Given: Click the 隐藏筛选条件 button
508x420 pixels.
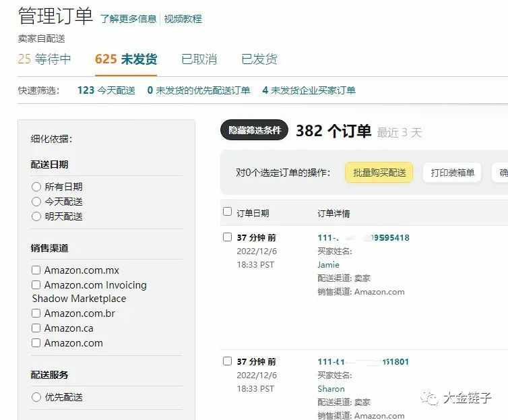Looking at the screenshot, I should [x=254, y=130].
